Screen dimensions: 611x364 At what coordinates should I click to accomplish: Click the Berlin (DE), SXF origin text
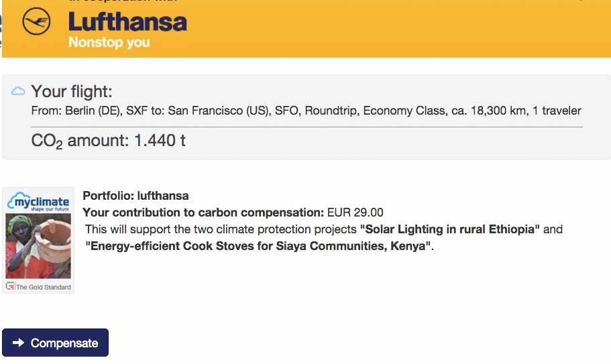click(93, 111)
